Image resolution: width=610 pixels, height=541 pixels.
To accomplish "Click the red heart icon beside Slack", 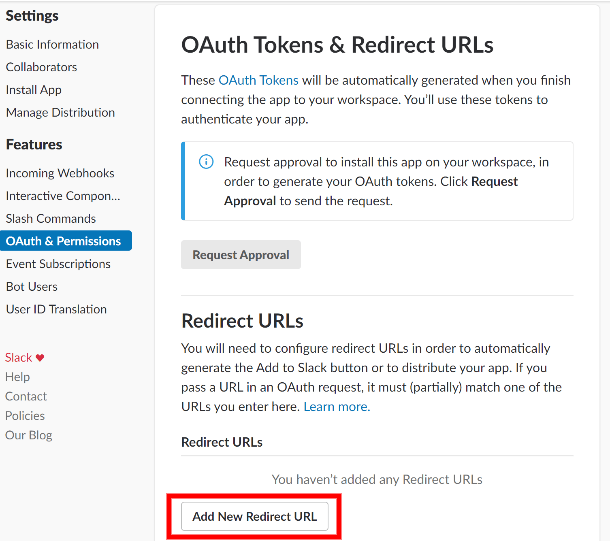I will coord(40,357).
